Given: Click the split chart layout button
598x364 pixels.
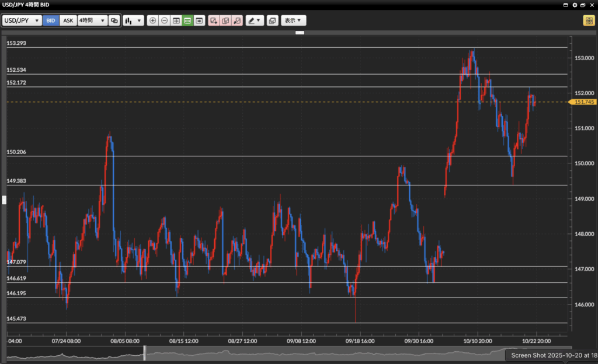Looking at the screenshot, I should (x=176, y=20).
